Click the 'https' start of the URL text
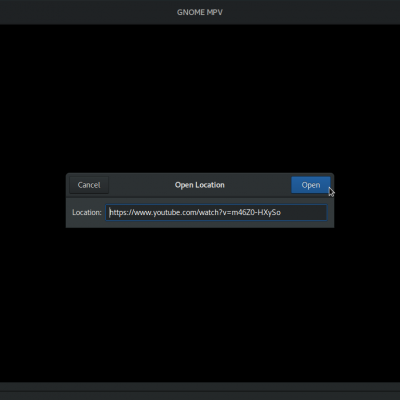Screen dimensions: 400x400 [x=117, y=212]
